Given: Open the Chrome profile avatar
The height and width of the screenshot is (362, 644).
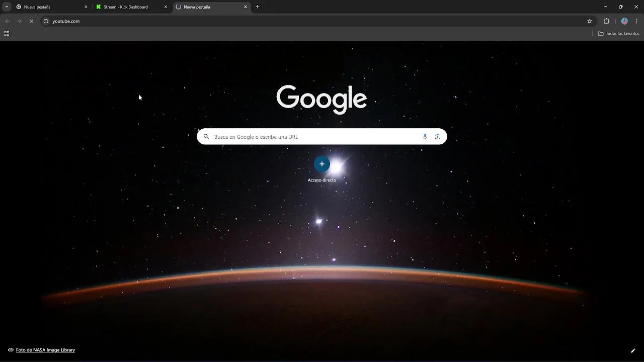Looking at the screenshot, I should [x=624, y=21].
